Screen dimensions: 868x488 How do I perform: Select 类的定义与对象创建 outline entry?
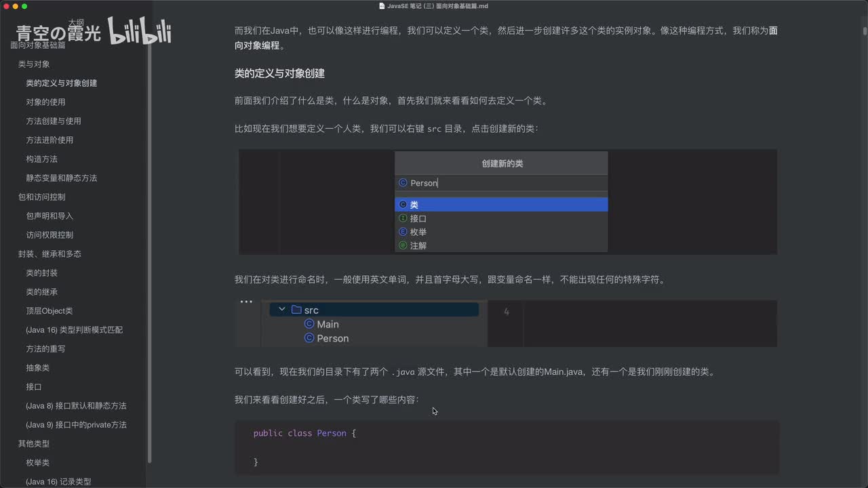point(62,83)
